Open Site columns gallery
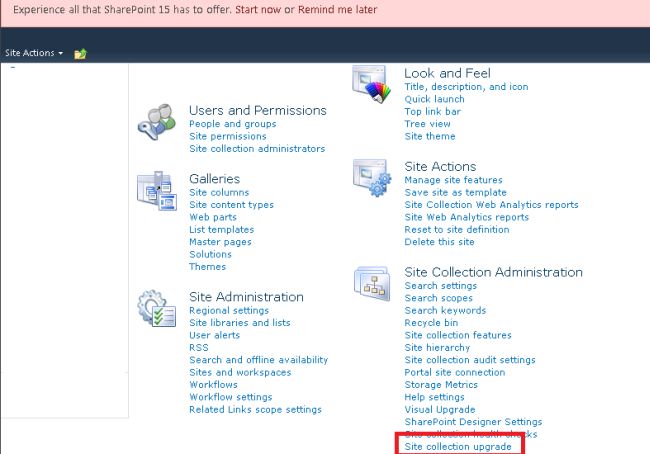This screenshot has width=650, height=454. point(219,192)
